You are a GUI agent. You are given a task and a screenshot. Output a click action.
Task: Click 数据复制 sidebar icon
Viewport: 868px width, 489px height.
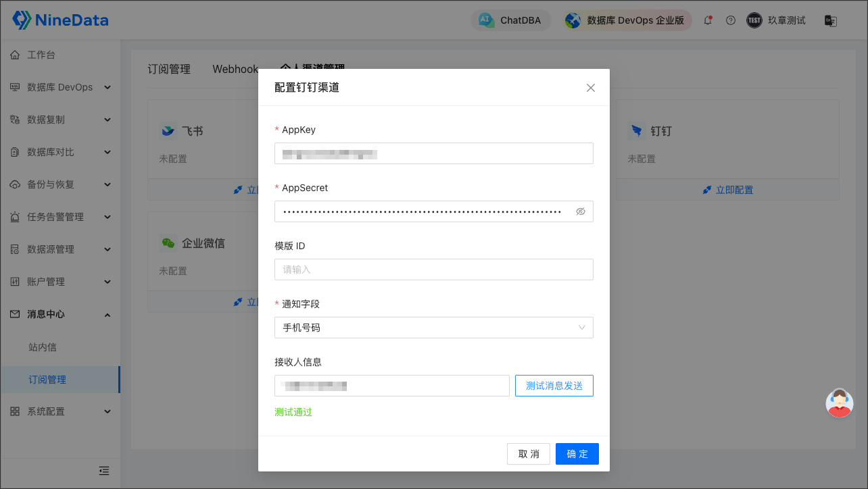tap(15, 120)
